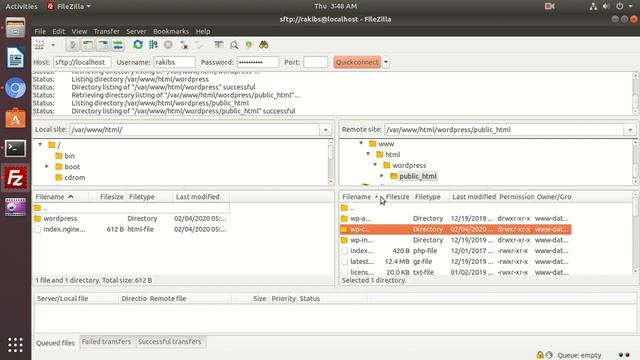Open the Site Manager icon
The height and width of the screenshot is (360, 640).
[x=40, y=45]
